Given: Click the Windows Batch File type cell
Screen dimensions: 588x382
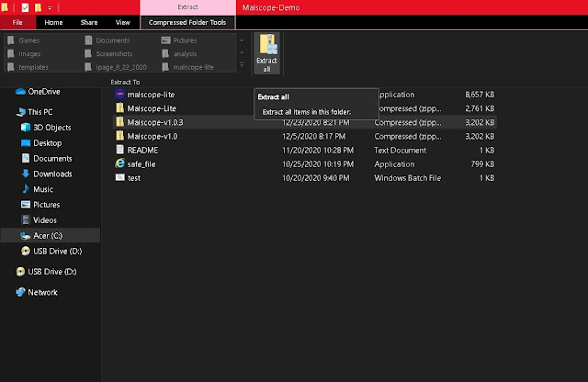Looking at the screenshot, I should pyautogui.click(x=407, y=178).
